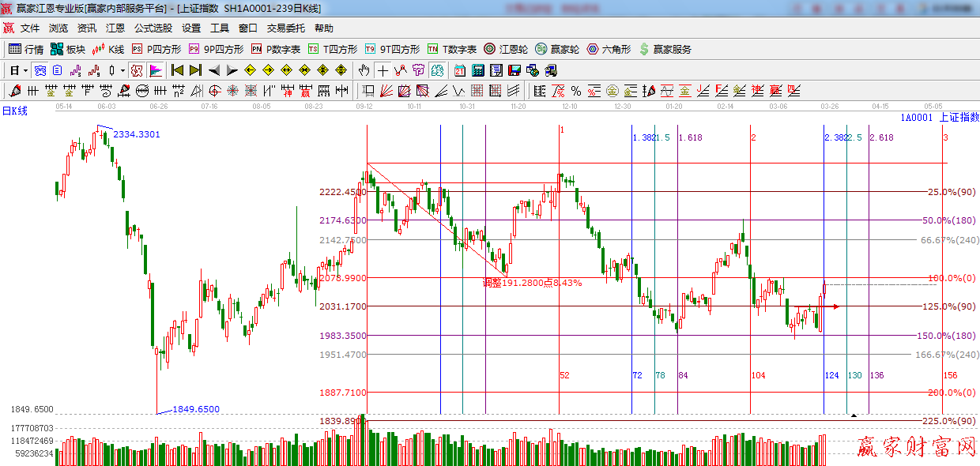The height and width of the screenshot is (466, 980).
Task: Click the 赢家服务 button
Action: pos(665,49)
